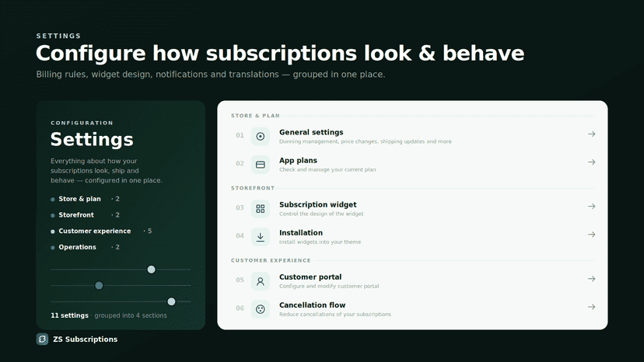Open Installation via its arrow
Image resolution: width=644 pixels, height=362 pixels.
pos(591,235)
